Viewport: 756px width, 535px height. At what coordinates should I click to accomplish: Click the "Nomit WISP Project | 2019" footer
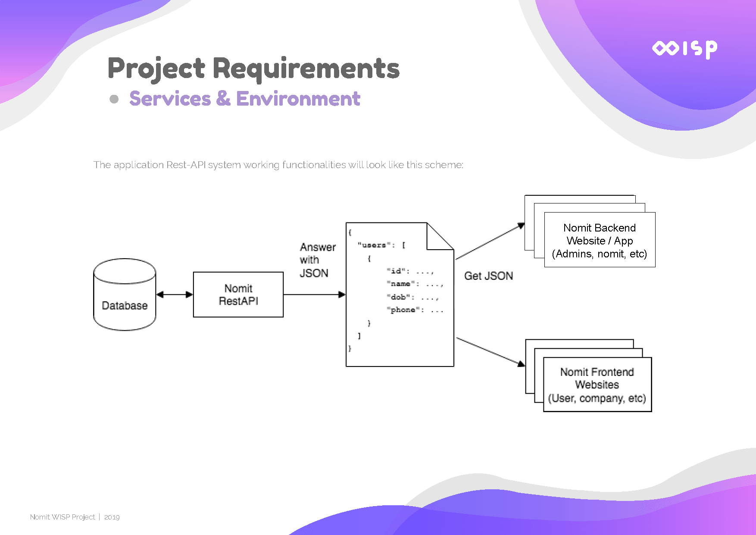75,517
